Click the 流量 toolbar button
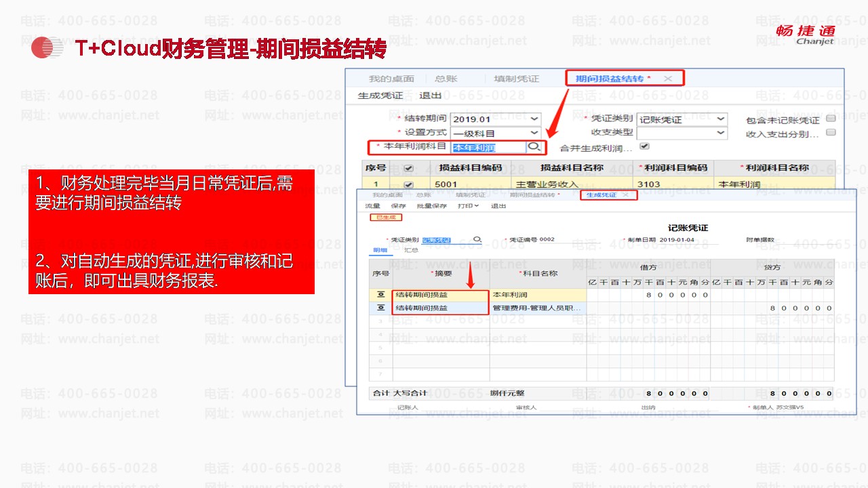This screenshot has width=868, height=488. tap(373, 206)
